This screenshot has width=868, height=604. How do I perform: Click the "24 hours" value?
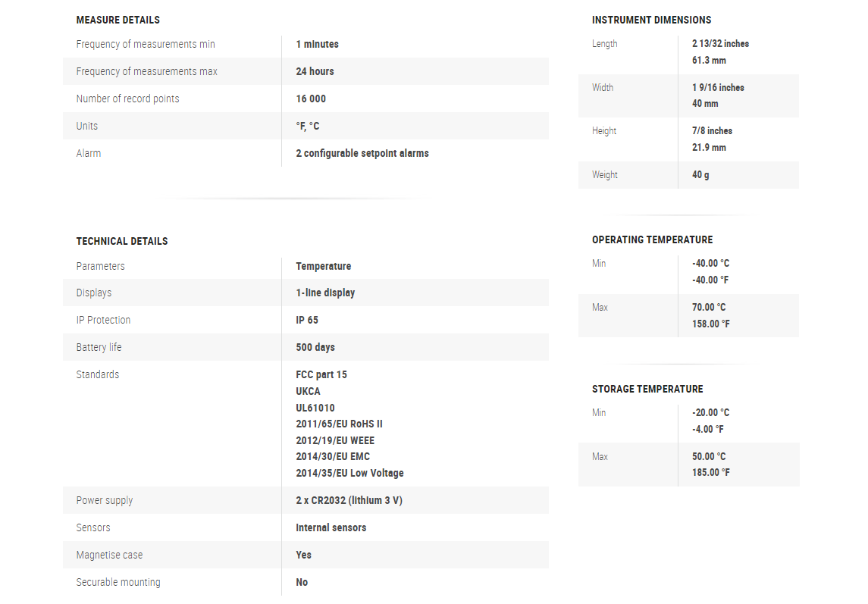pyautogui.click(x=315, y=71)
